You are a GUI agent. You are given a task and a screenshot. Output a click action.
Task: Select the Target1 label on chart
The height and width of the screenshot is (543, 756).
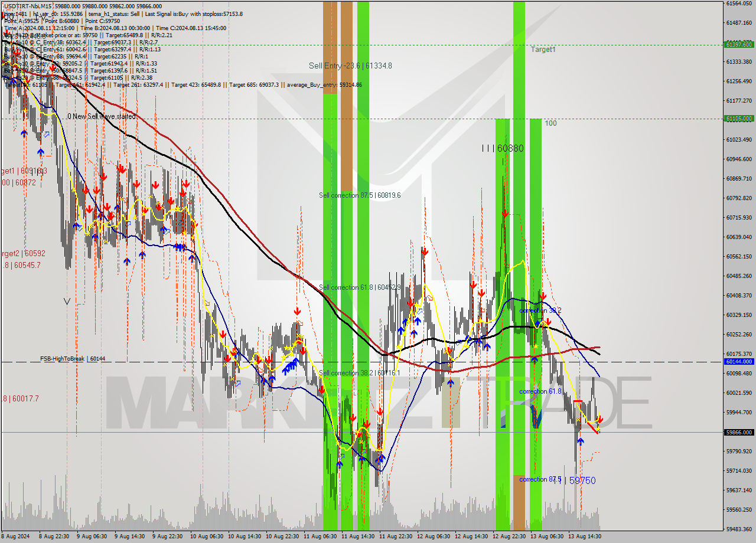543,50
